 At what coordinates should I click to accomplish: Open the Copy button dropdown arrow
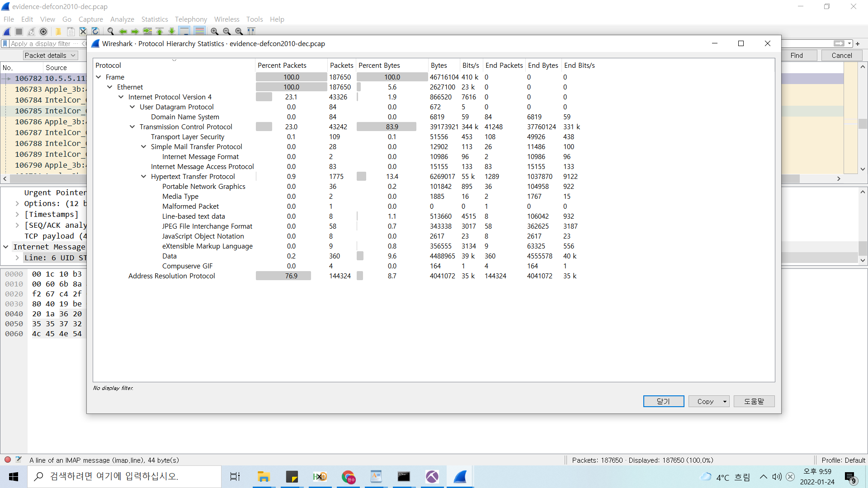[x=725, y=401]
